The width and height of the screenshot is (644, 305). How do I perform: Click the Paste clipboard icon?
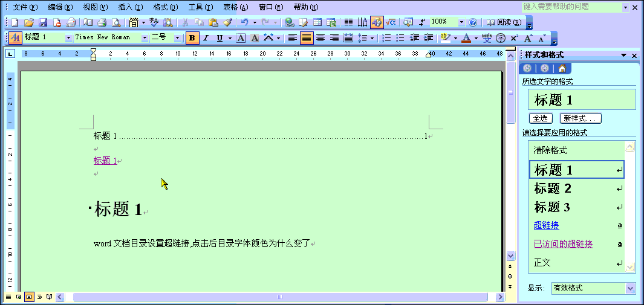point(213,22)
